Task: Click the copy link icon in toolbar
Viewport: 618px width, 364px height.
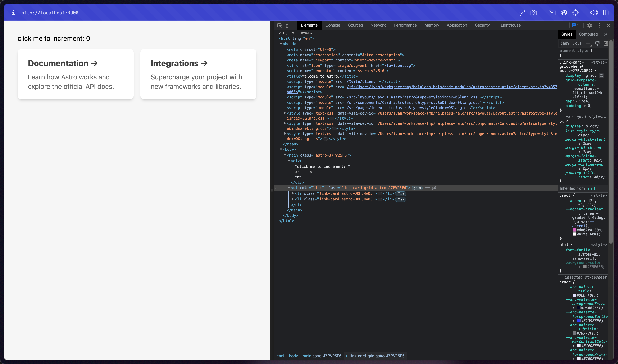Action: coord(522,13)
